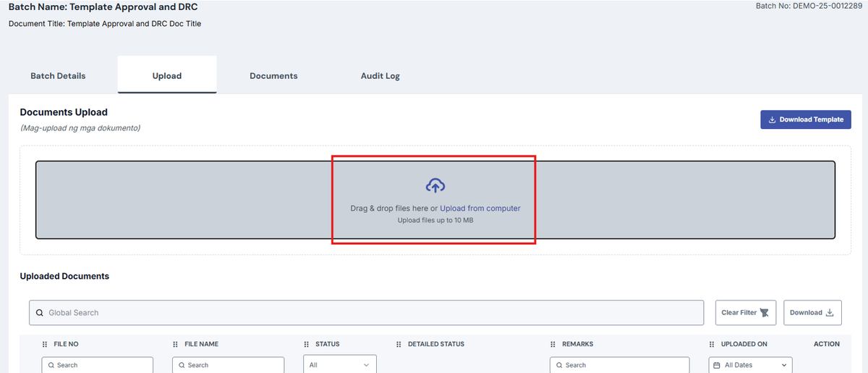
Task: Click the ACTION column header
Action: pyautogui.click(x=827, y=344)
